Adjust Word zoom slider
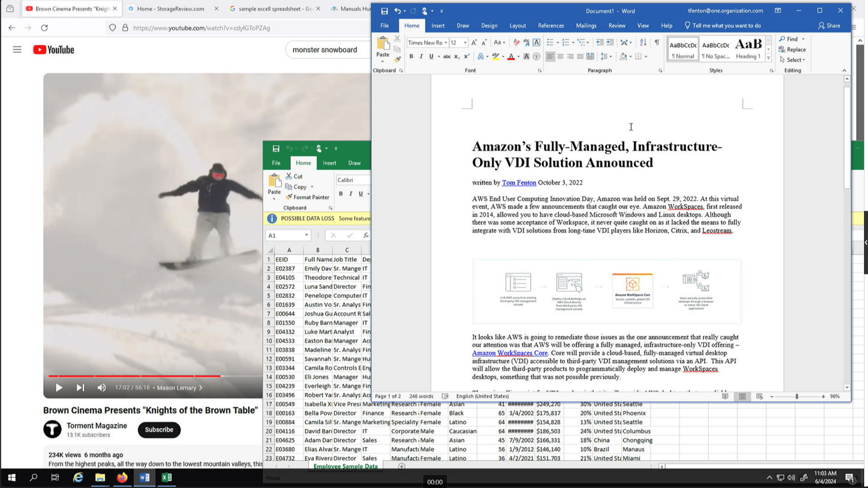The width and height of the screenshot is (868, 488). click(797, 396)
